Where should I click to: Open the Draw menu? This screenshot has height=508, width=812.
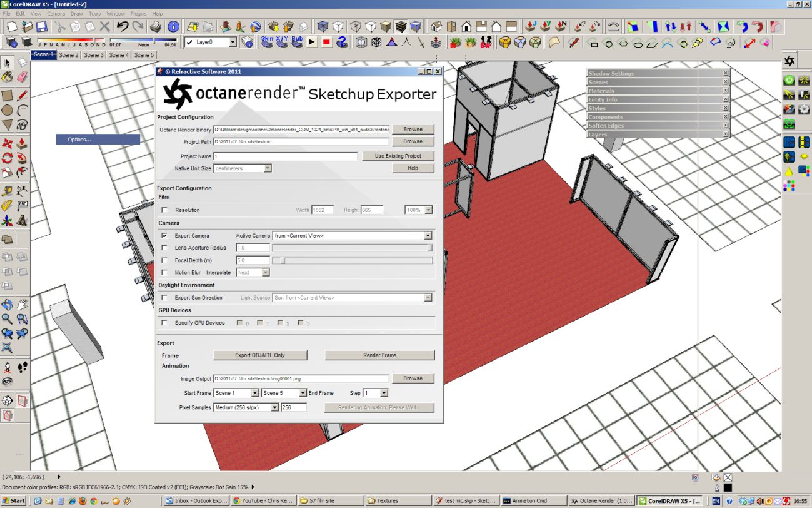pos(76,13)
